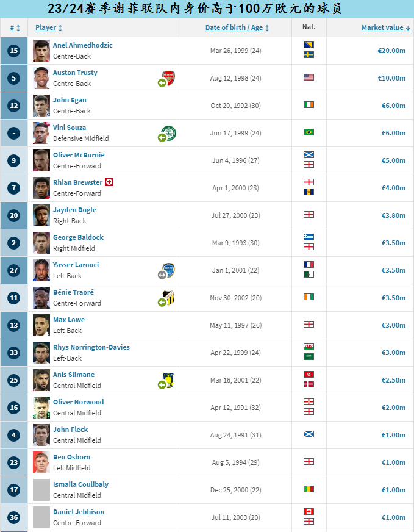Click the club badge beside Yasser Larouci

click(x=168, y=270)
